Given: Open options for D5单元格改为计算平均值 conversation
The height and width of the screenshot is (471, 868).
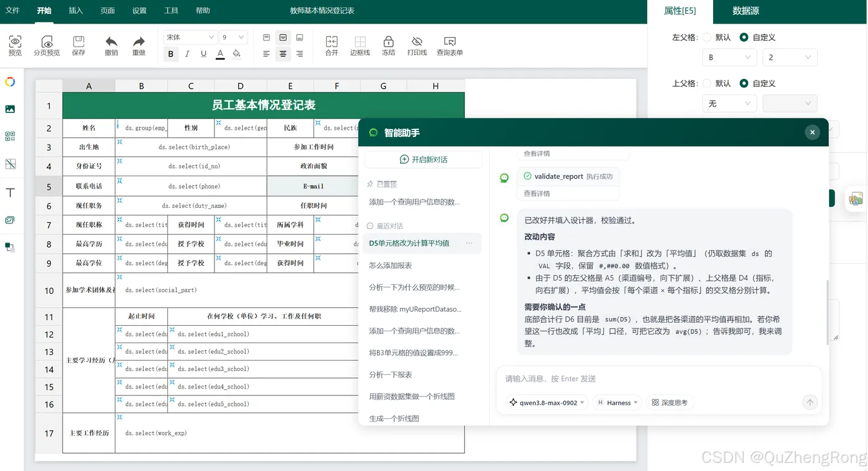Looking at the screenshot, I should 469,243.
